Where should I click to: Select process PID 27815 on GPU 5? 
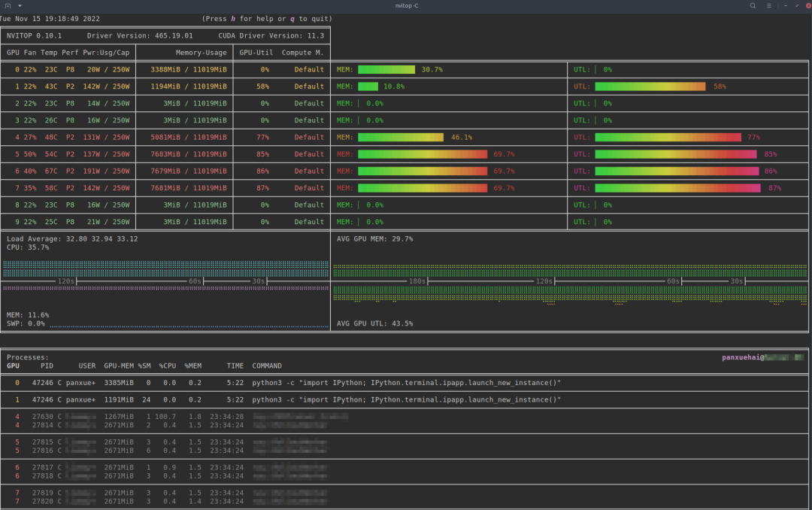tap(404, 442)
